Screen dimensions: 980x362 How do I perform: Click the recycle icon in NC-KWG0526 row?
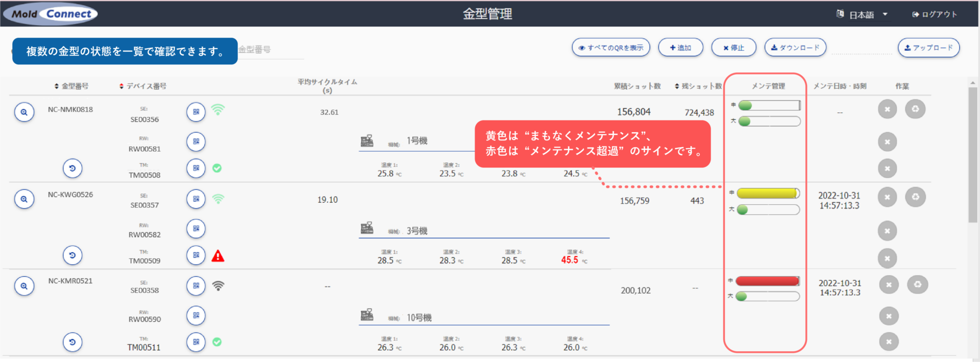915,197
